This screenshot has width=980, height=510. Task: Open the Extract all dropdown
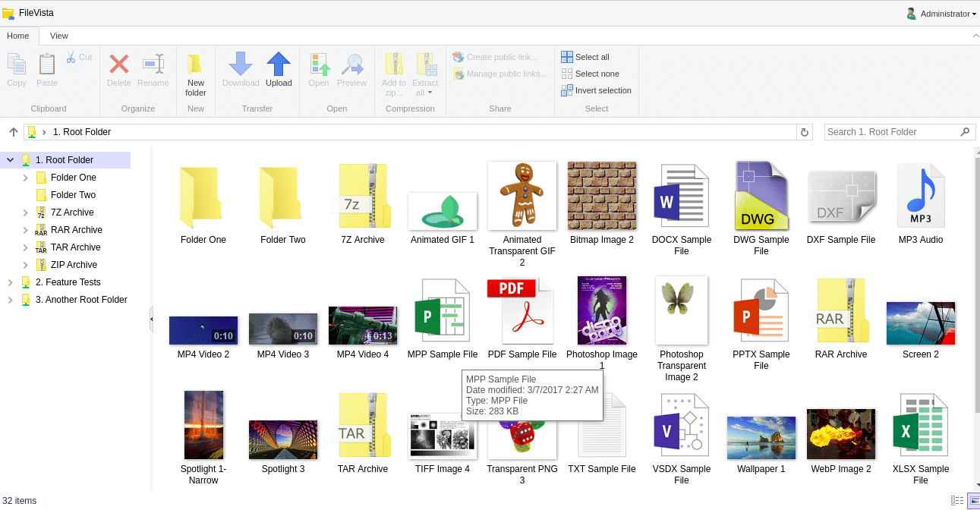(x=425, y=74)
